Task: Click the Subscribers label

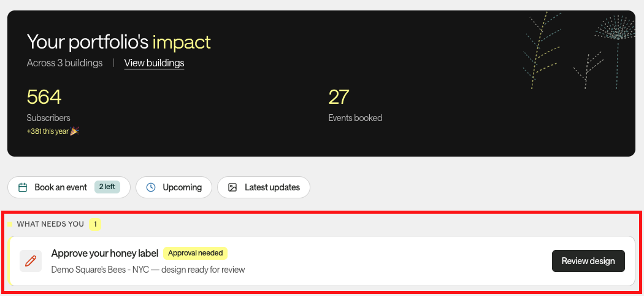Action: [x=48, y=118]
